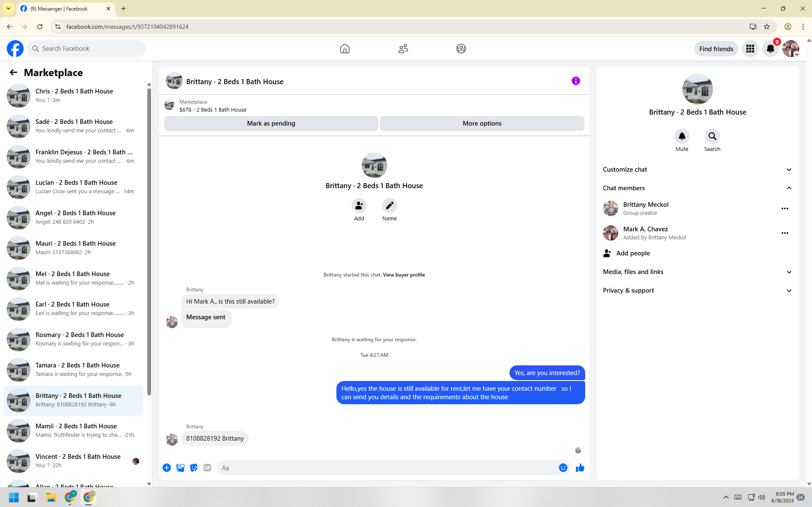Open a new browser tab

click(x=124, y=8)
